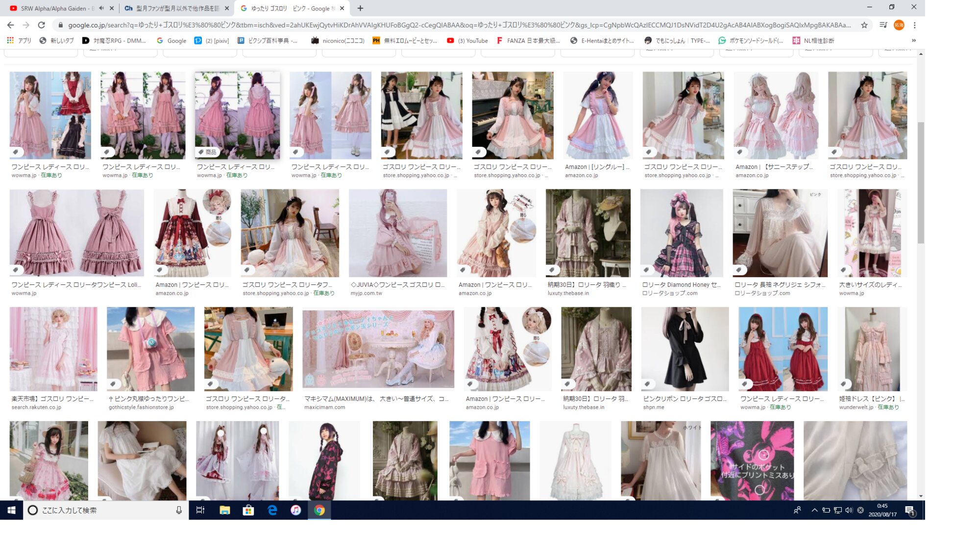Viewport: 980px width, 539px height.
Task: Reload the current Google Images page
Action: click(42, 25)
